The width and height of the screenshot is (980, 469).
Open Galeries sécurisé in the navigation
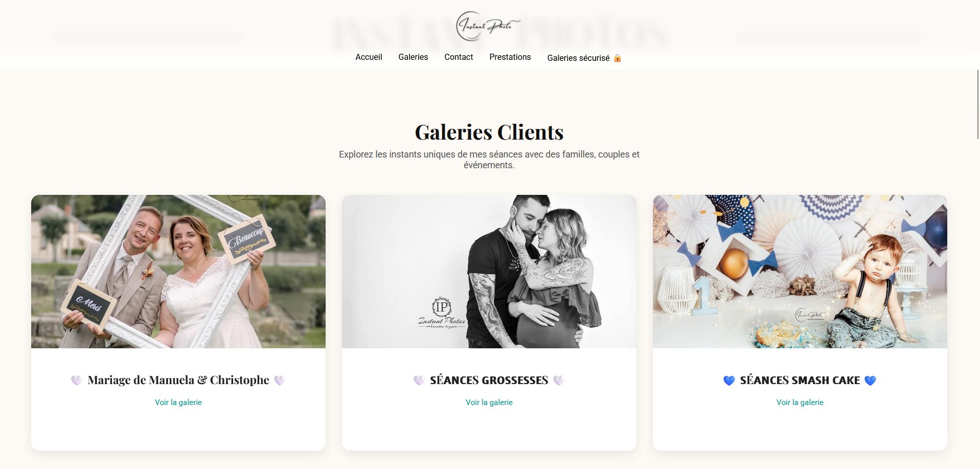(x=578, y=58)
